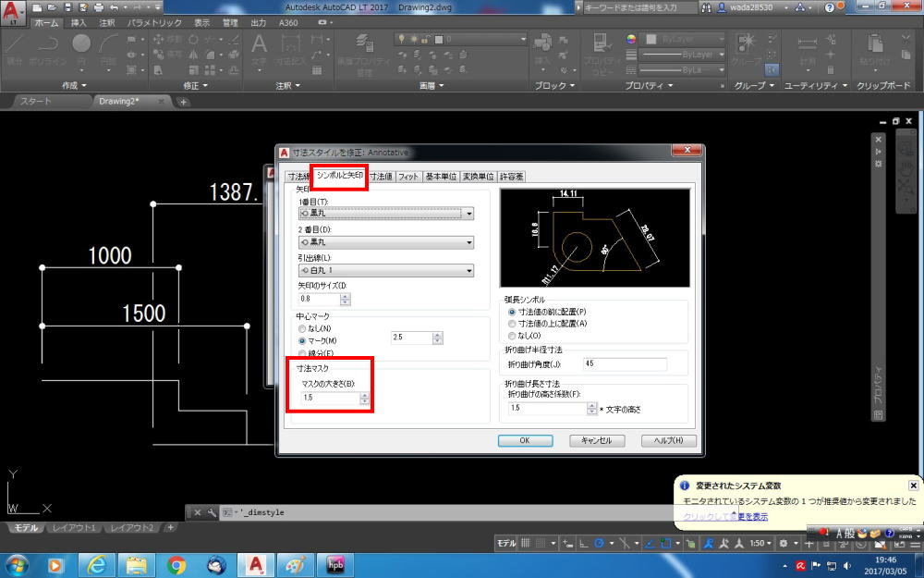Click the object color ByLayer swatch

click(650, 40)
